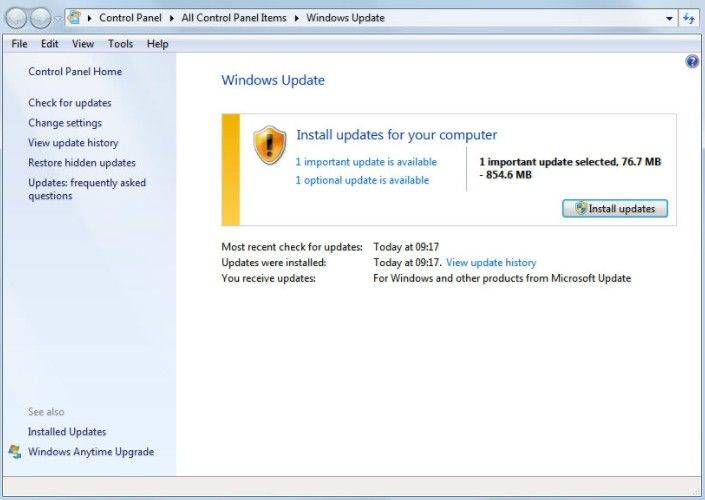Click the Windows Anytime Upgrade flag icon

pos(15,451)
